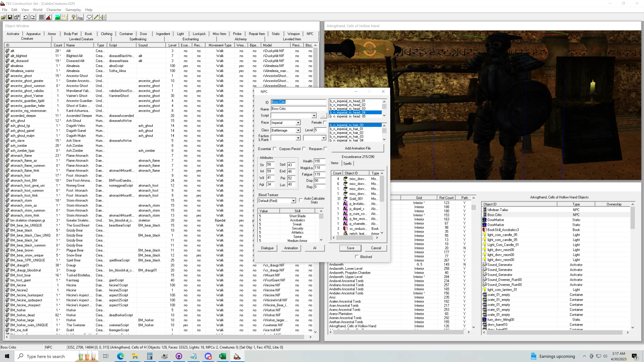Open the Preferences toolbar icon
The height and width of the screenshot is (362, 644).
pos(17,17)
